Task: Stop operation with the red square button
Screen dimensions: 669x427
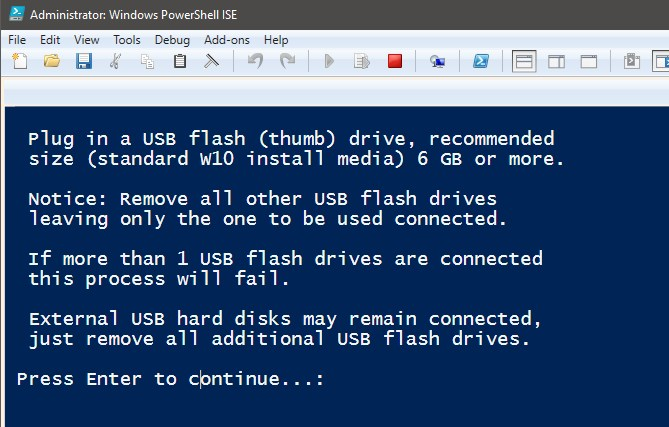Action: tap(395, 61)
